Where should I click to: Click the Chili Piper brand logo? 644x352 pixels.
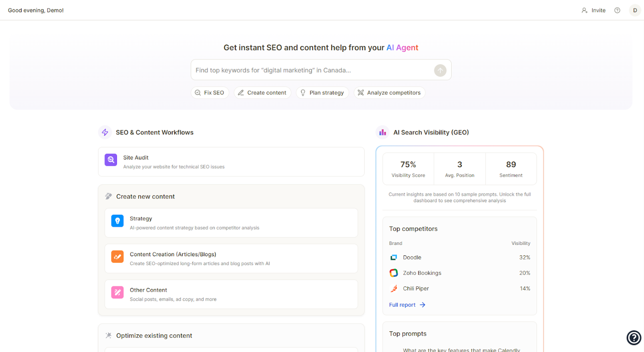point(394,289)
